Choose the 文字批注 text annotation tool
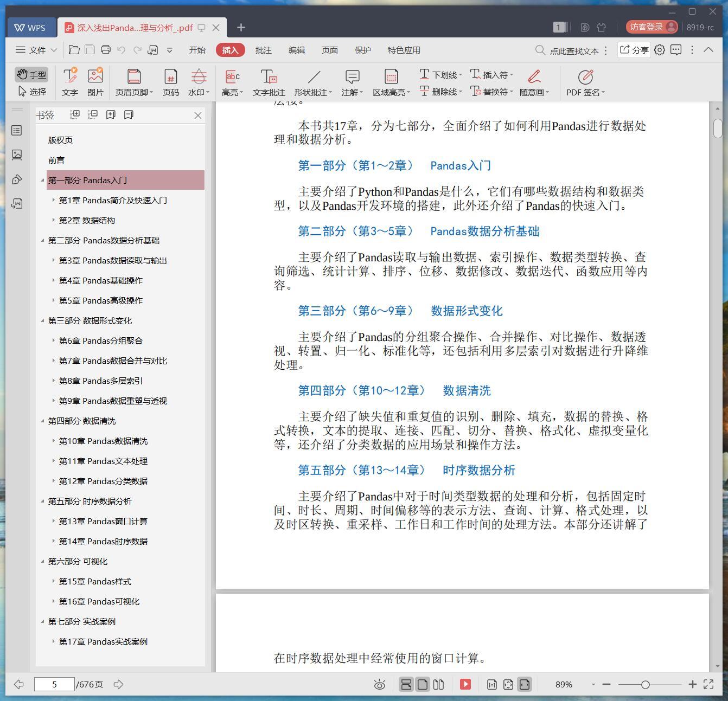Image resolution: width=728 pixels, height=701 pixels. (x=269, y=82)
